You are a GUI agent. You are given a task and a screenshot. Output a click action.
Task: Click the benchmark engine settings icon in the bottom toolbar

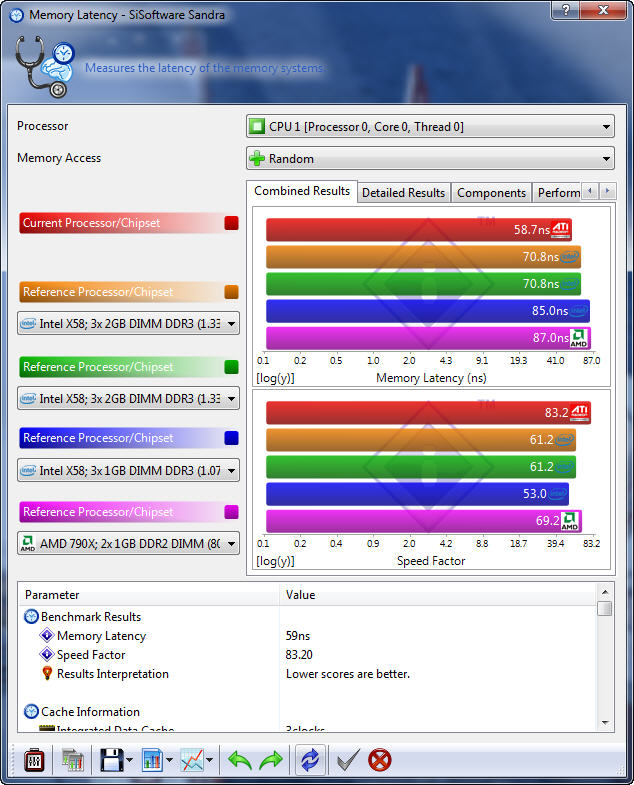pyautogui.click(x=35, y=760)
